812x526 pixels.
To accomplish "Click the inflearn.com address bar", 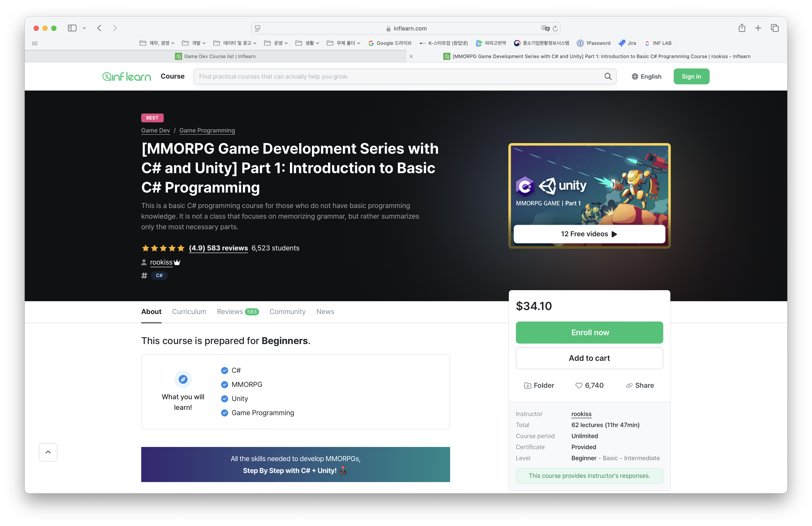I will pos(406,28).
